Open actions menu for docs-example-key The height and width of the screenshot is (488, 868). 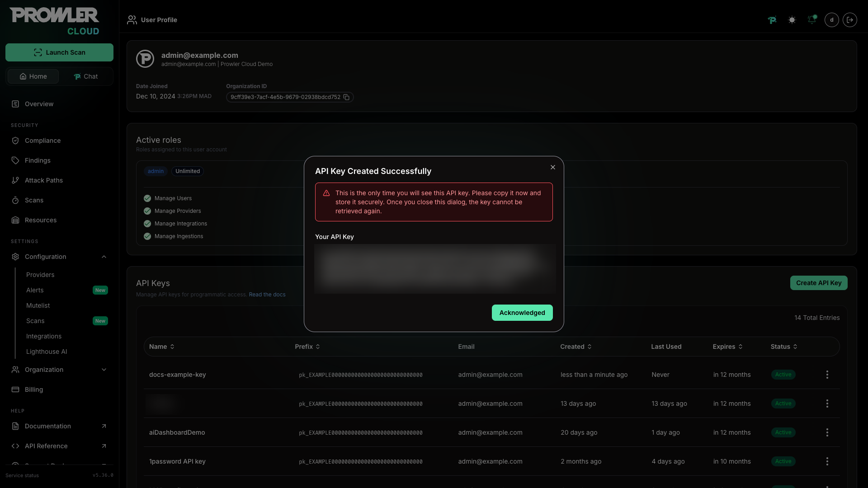(x=827, y=375)
